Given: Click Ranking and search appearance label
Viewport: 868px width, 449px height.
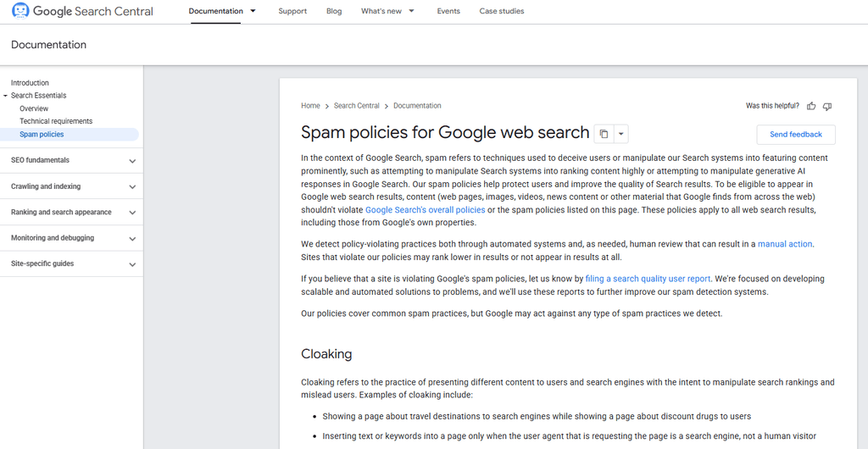Looking at the screenshot, I should coord(61,212).
